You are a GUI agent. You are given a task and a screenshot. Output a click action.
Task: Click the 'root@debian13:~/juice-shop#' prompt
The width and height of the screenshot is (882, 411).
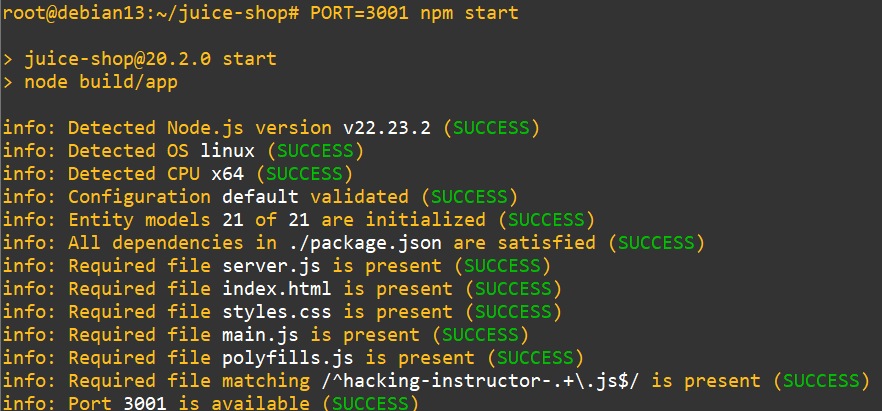[x=151, y=12]
